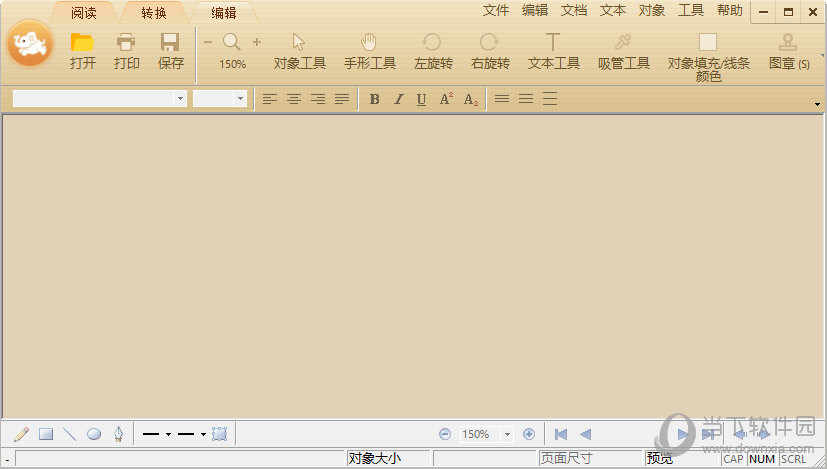The width and height of the screenshot is (827, 469).
Task: Select the line drawing tool
Action: tap(70, 434)
